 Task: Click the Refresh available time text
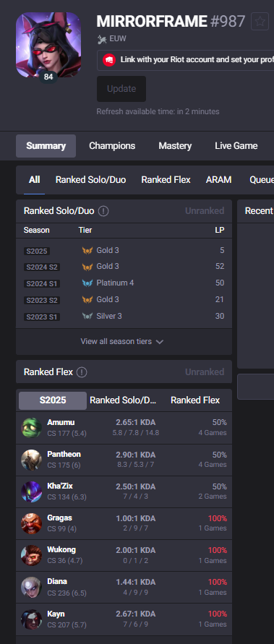[x=158, y=112]
